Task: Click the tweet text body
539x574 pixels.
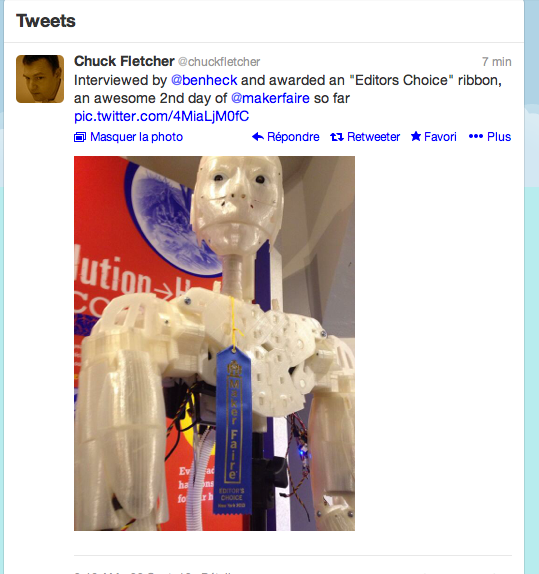Action: click(x=288, y=98)
